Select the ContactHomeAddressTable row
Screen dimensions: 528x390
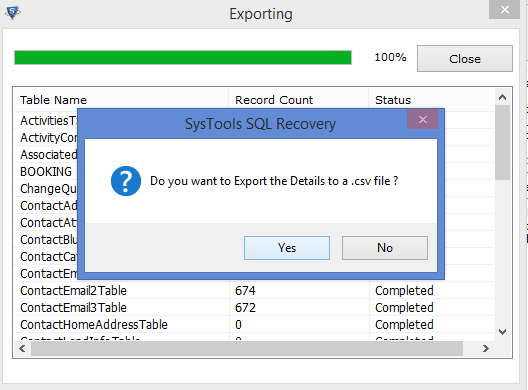254,324
